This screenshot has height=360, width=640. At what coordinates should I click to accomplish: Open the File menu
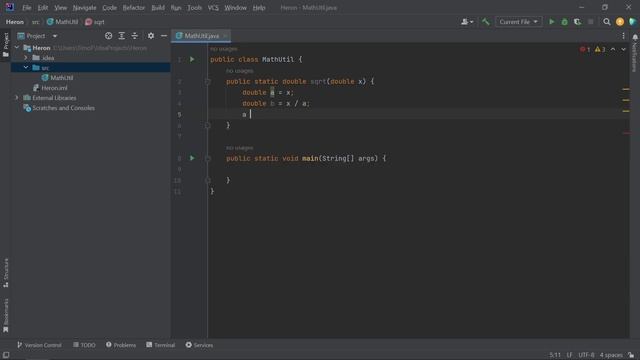pos(27,8)
